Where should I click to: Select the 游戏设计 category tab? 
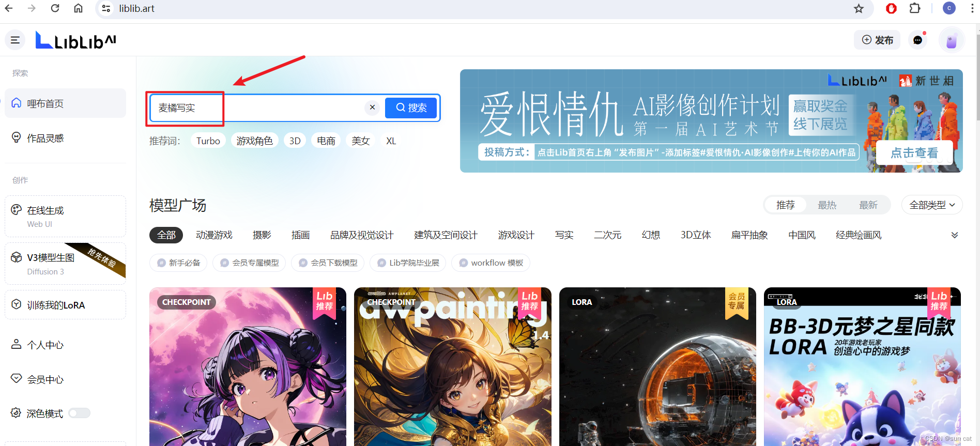click(516, 235)
